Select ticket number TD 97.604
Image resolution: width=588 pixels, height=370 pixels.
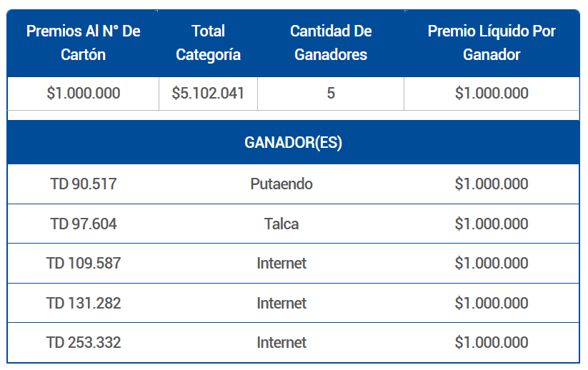pos(84,224)
